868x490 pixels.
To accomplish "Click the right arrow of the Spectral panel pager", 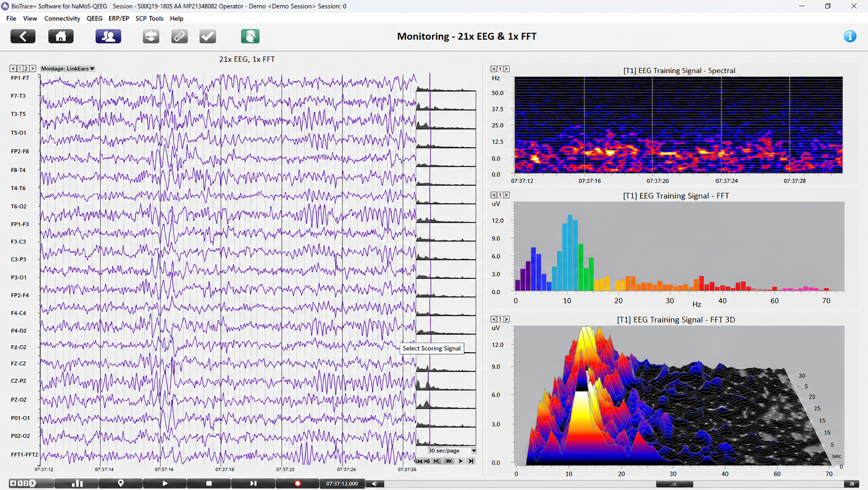I will coord(507,69).
